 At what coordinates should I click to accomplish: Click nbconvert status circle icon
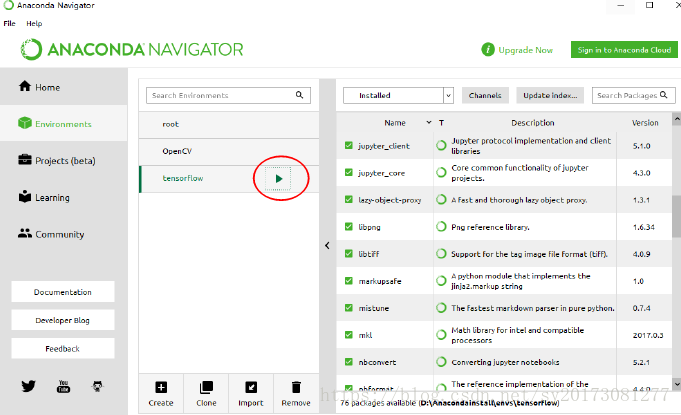pos(441,362)
